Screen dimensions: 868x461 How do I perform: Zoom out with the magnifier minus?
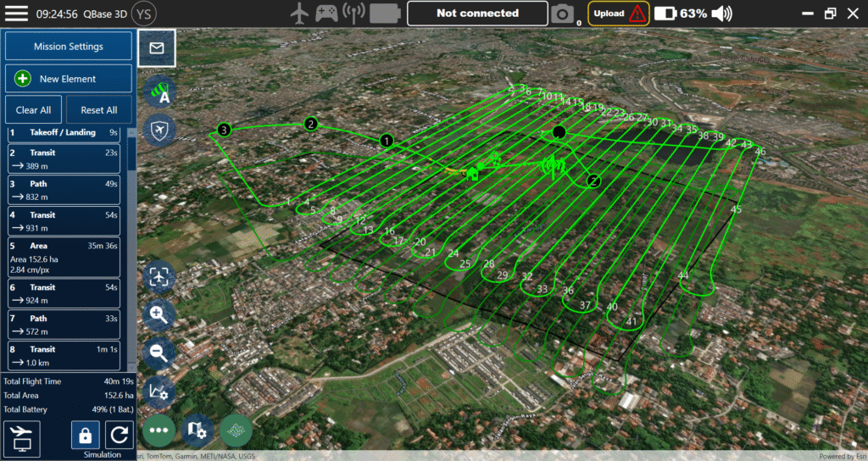pyautogui.click(x=159, y=352)
